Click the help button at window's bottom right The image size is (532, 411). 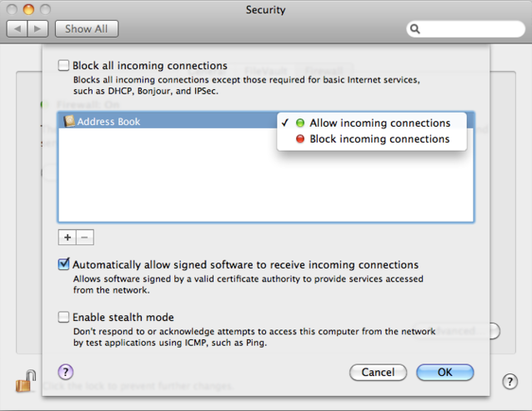click(510, 382)
